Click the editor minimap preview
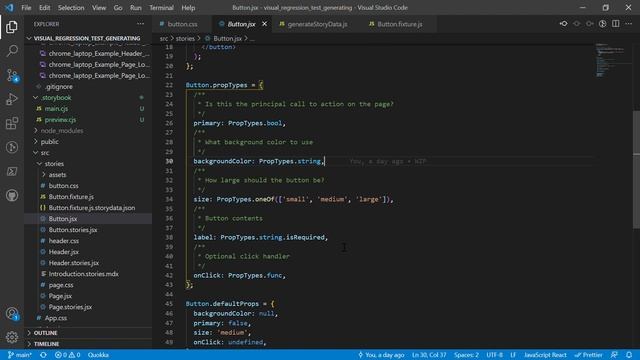The image size is (640, 360). coord(611,59)
